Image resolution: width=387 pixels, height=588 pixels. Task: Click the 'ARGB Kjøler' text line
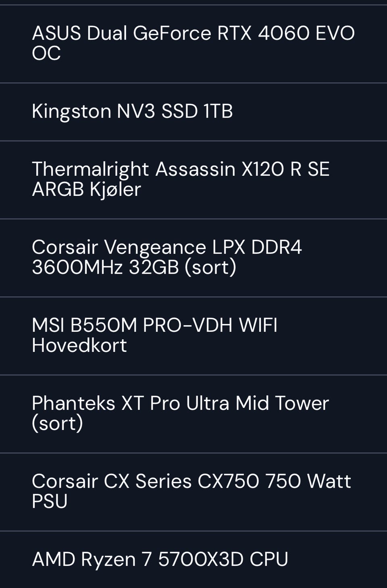tap(86, 189)
